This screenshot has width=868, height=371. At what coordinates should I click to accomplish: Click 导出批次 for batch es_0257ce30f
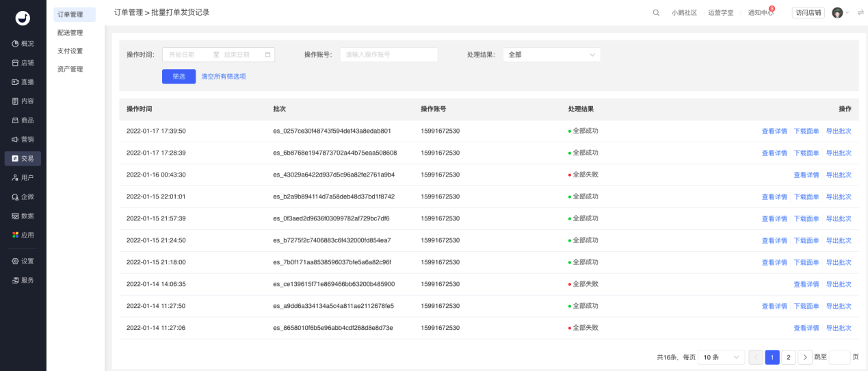(839, 131)
